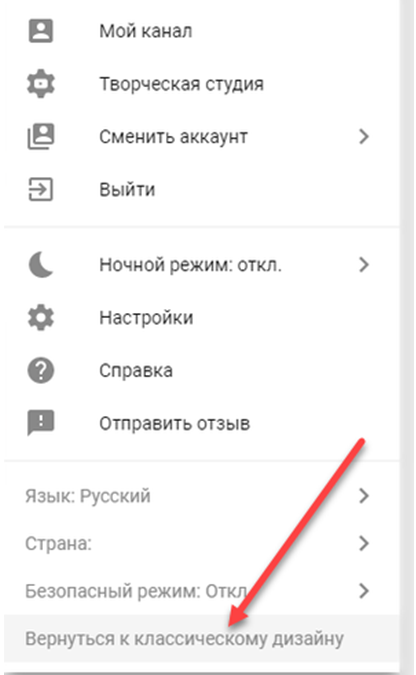Expand the Язык: Русский chevron
416x675 pixels.
pos(364,496)
